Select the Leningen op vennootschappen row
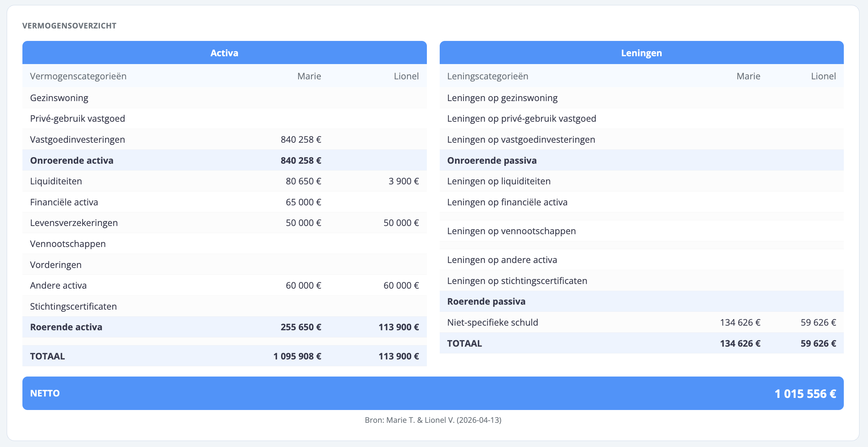Image resolution: width=868 pixels, height=447 pixels. 511,231
